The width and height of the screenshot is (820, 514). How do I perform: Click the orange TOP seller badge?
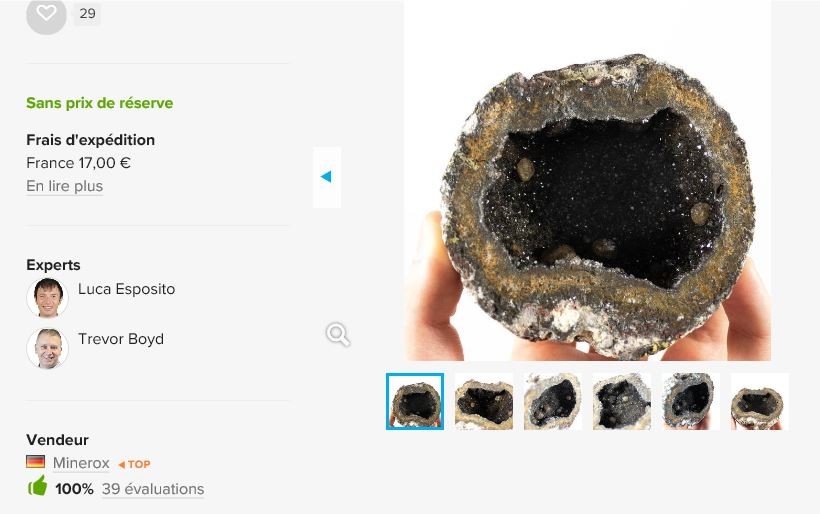[134, 464]
